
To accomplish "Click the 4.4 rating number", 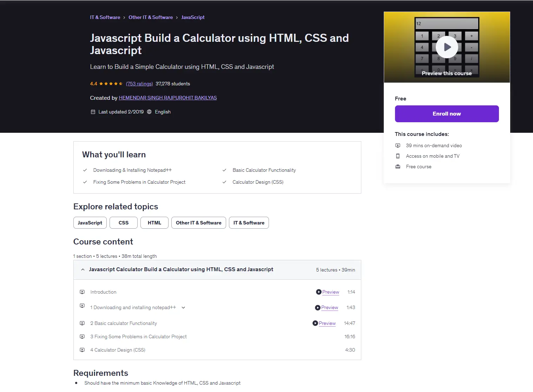I will tap(93, 84).
